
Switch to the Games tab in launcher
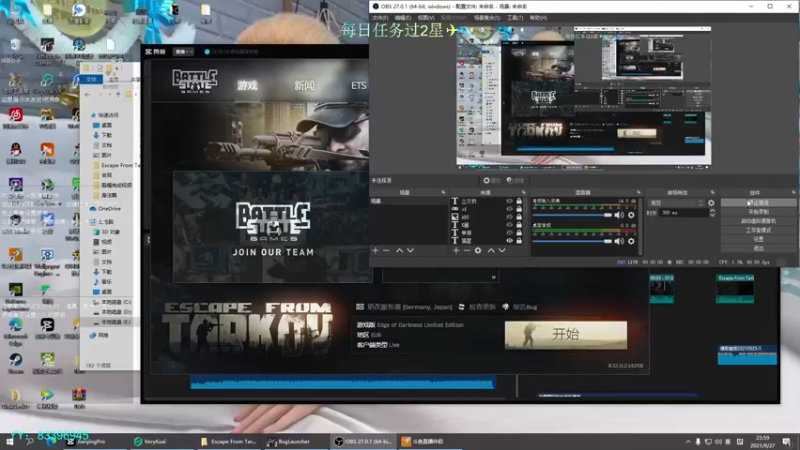(247, 85)
